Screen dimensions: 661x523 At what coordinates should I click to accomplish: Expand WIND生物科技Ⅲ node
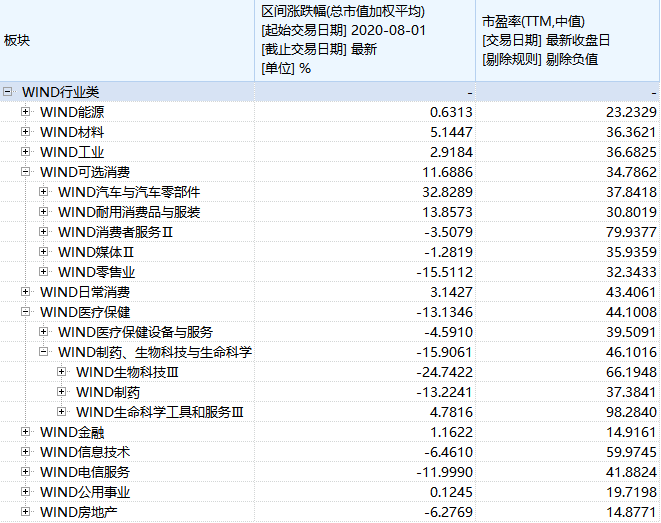[x=62, y=372]
